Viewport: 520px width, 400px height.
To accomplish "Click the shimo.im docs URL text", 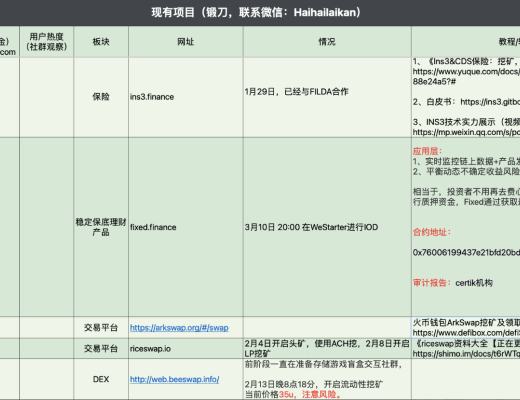I will click(x=466, y=354).
